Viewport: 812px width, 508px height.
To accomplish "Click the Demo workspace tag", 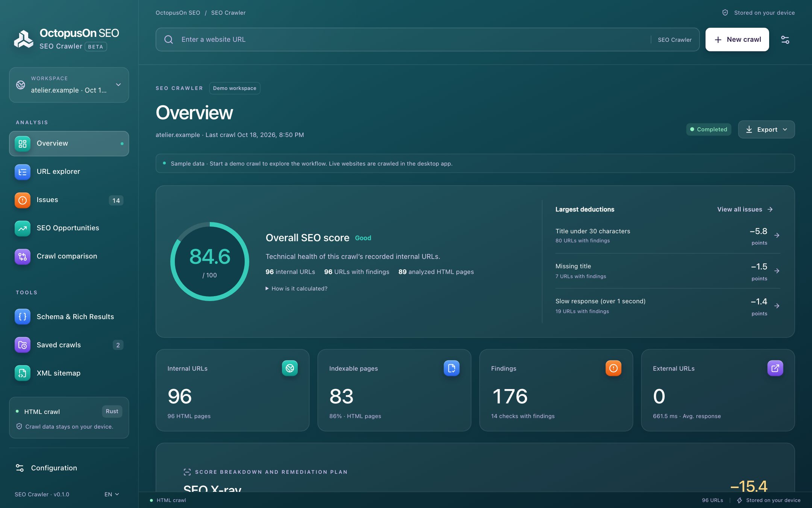I will pyautogui.click(x=235, y=88).
